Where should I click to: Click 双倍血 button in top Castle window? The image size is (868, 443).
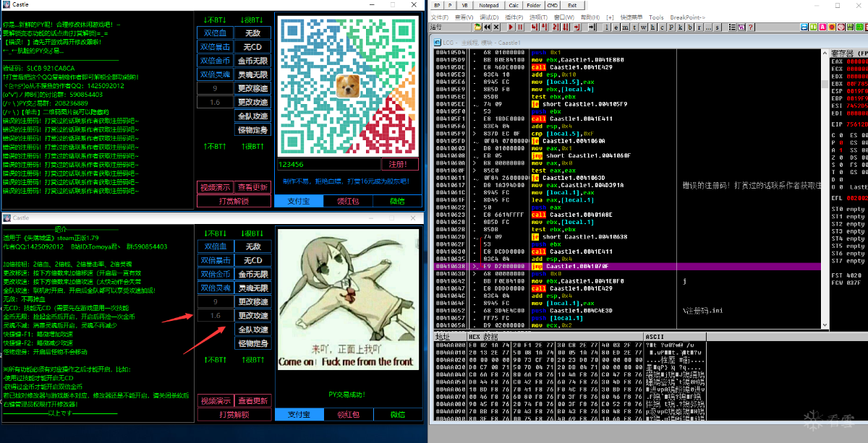tap(215, 33)
